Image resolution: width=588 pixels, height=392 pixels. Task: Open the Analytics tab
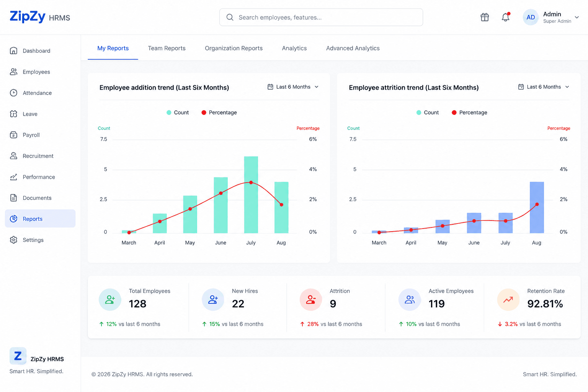click(x=294, y=48)
